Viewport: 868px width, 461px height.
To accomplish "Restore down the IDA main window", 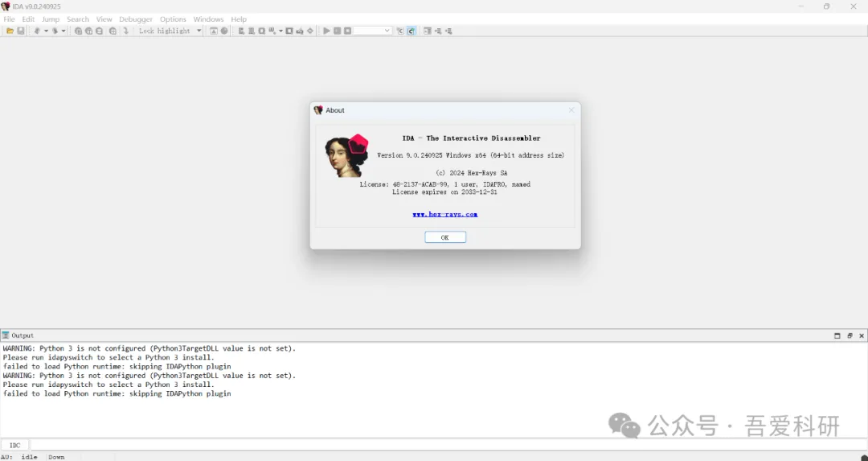I will click(x=826, y=6).
